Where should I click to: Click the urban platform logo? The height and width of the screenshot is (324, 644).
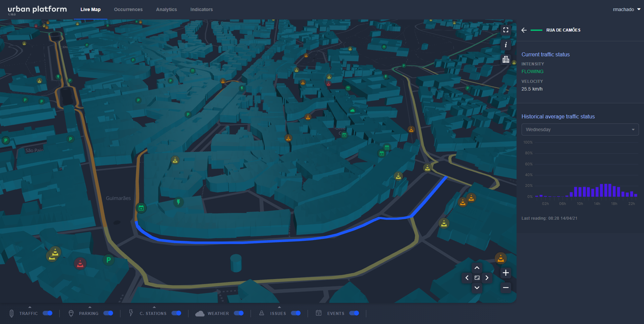tap(37, 9)
